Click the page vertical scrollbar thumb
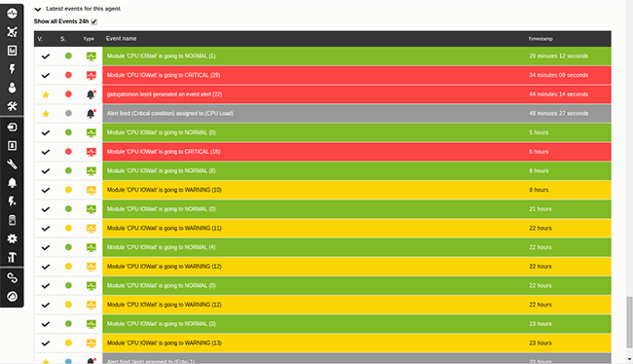633x364 pixels. 629,322
